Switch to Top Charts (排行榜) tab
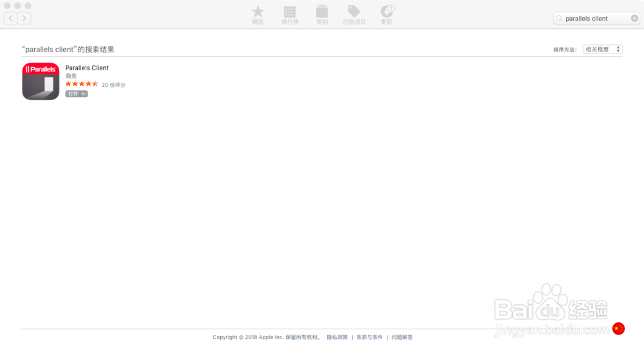The image size is (644, 352). click(290, 15)
